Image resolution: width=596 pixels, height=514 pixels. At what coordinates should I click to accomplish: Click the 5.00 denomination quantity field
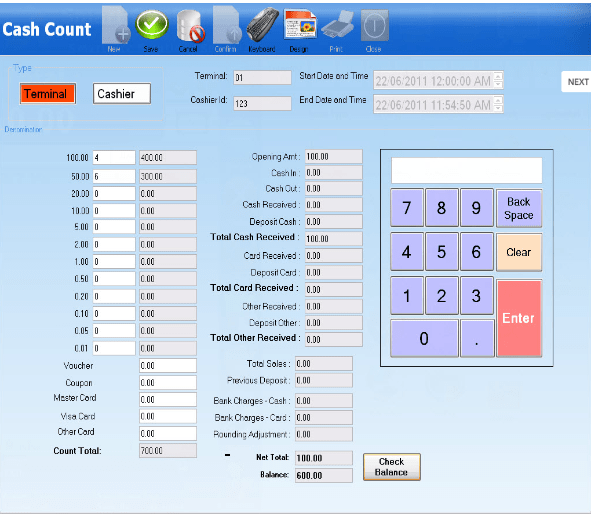pos(114,227)
